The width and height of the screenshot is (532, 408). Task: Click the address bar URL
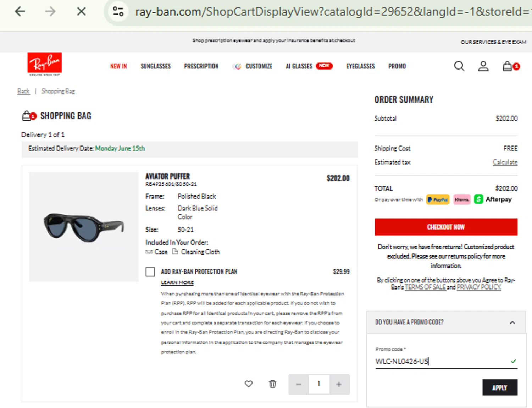click(332, 12)
